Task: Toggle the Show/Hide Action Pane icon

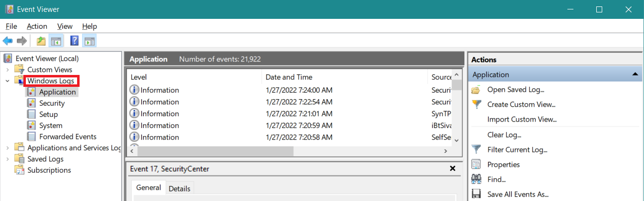Action: pos(90,41)
